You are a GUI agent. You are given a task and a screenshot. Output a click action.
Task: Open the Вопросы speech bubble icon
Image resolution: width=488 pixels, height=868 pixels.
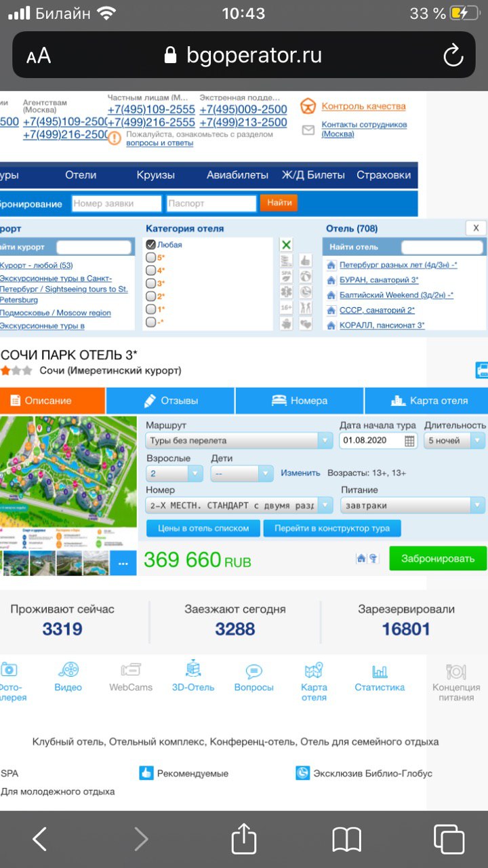[253, 671]
